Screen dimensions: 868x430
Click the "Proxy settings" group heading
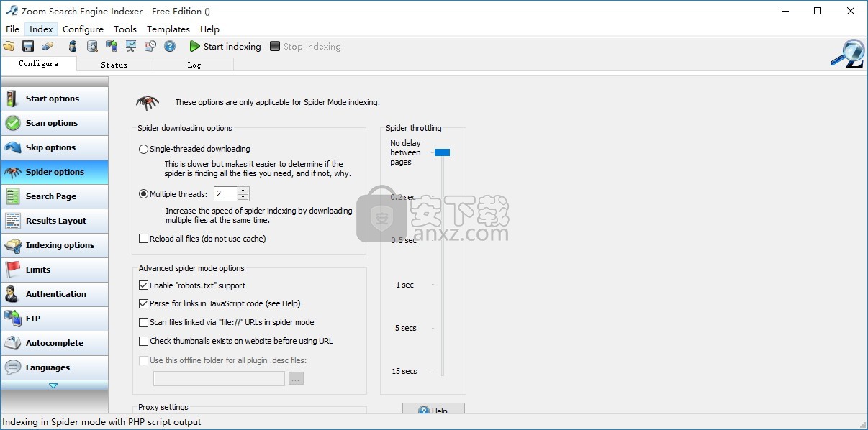click(x=163, y=407)
